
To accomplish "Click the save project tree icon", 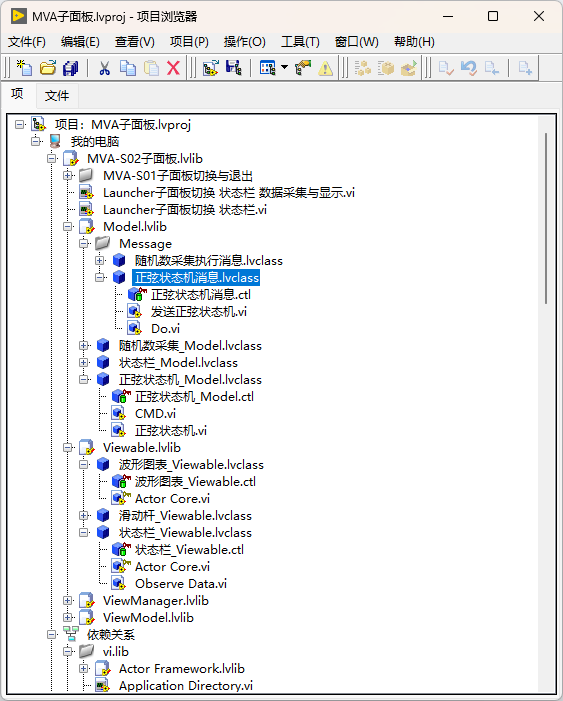I will point(234,68).
